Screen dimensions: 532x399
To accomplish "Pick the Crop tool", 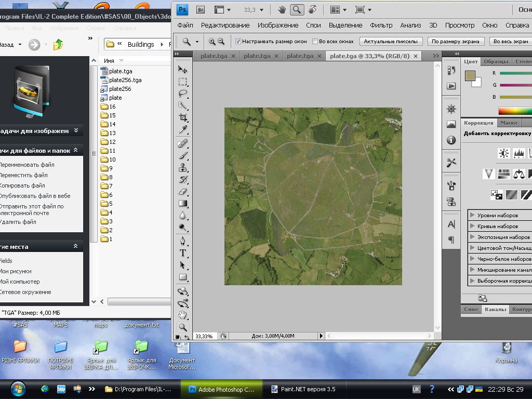I will pos(182,118).
